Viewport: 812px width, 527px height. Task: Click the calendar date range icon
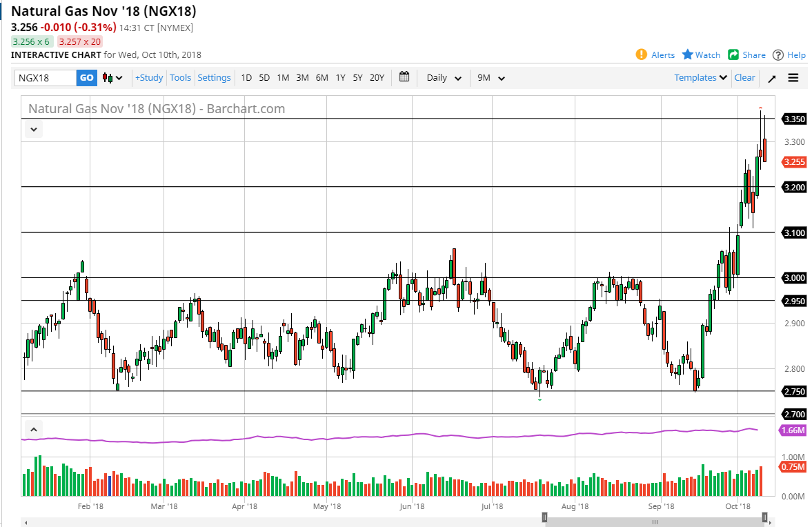click(x=404, y=77)
